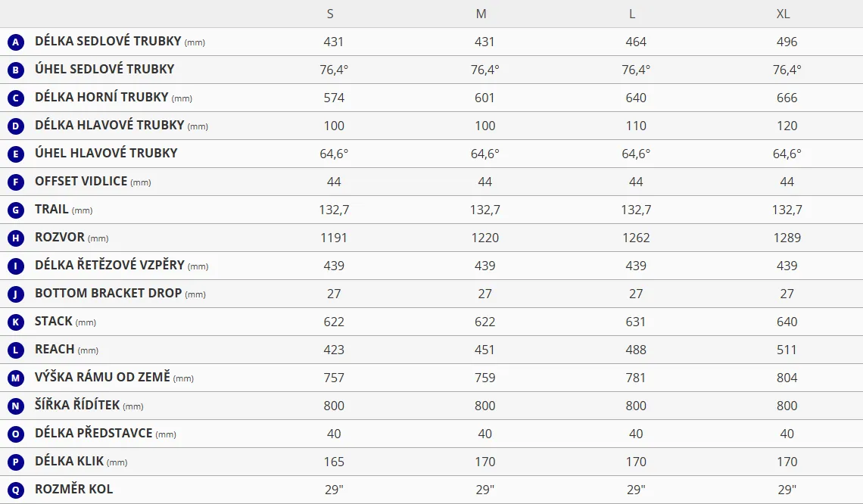Select the E marker for head tube angle
This screenshot has width=863, height=504.
coord(16,154)
